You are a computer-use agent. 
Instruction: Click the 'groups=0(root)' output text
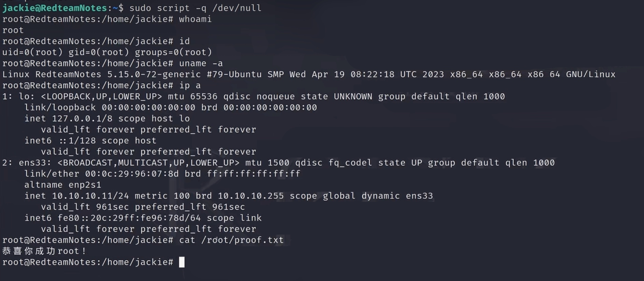(173, 52)
